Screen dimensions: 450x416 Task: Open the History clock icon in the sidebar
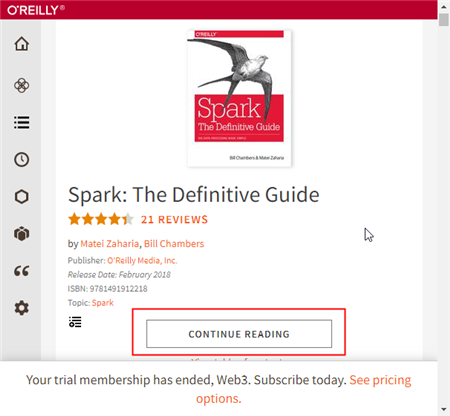point(22,159)
